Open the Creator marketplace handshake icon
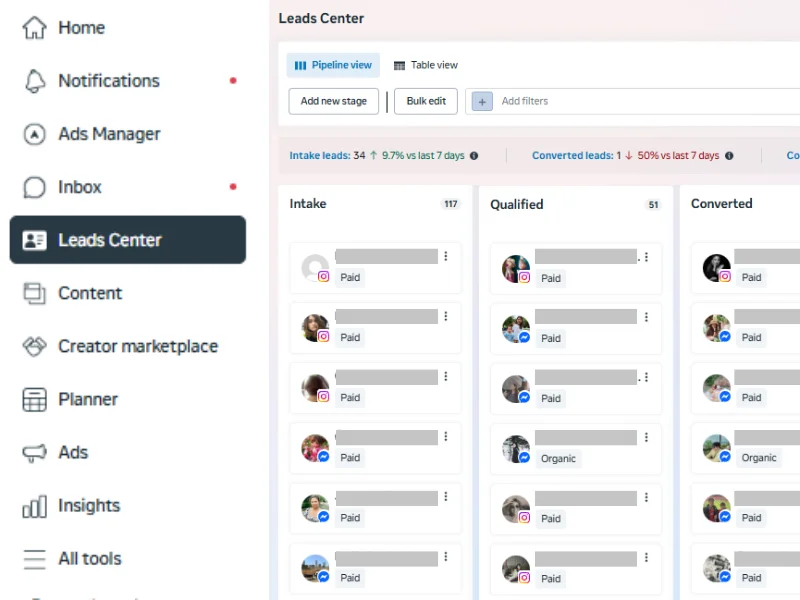The width and height of the screenshot is (800, 600). [x=34, y=346]
